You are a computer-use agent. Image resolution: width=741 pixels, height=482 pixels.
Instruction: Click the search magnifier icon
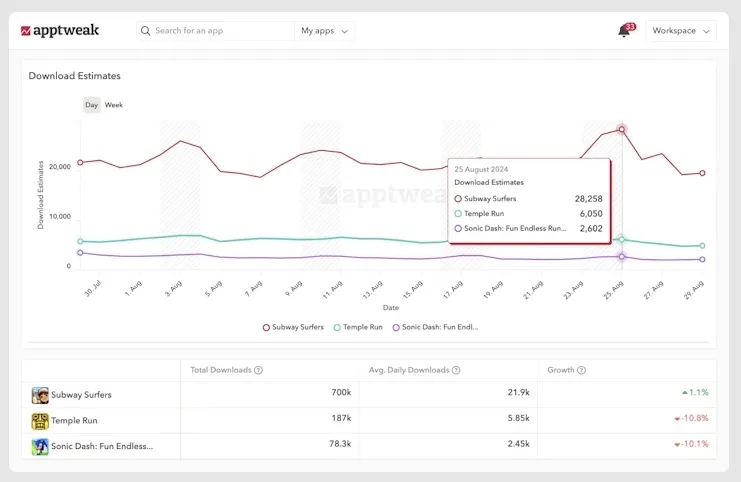pyautogui.click(x=146, y=31)
